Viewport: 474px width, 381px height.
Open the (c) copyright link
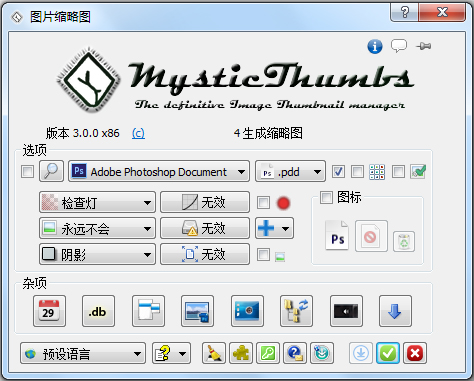coord(138,133)
